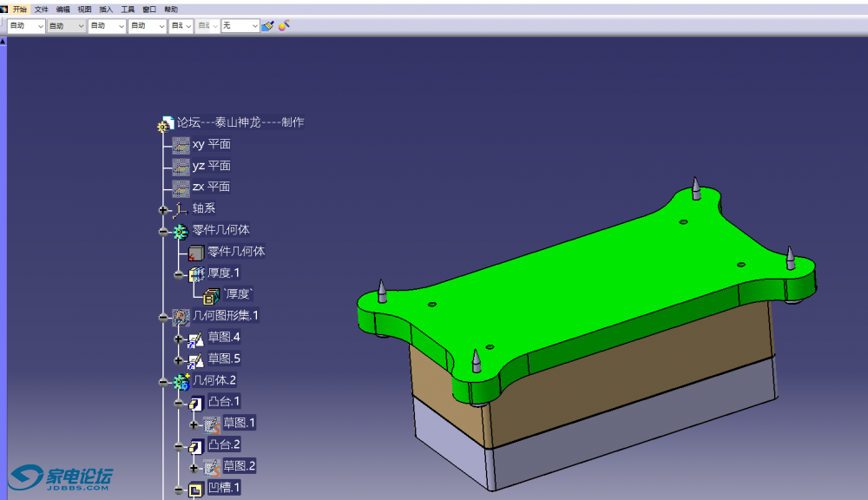
Task: Click the 厚度.1 feature icon
Action: pyautogui.click(x=196, y=273)
